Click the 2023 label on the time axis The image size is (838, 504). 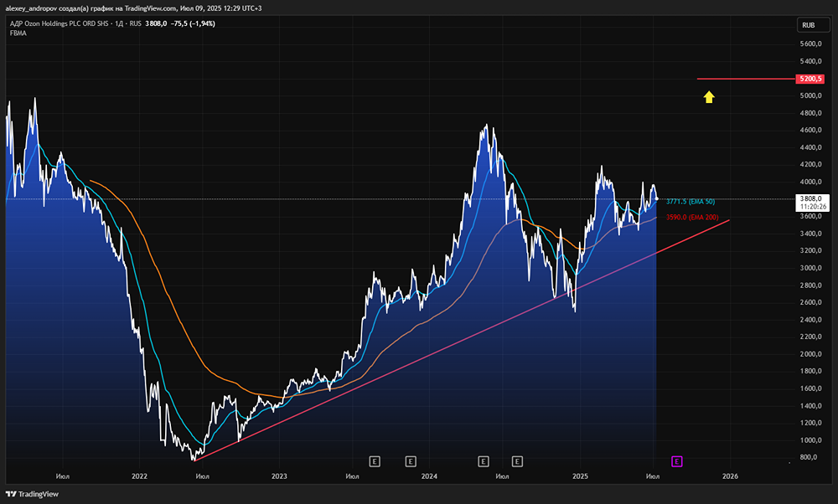pyautogui.click(x=279, y=476)
